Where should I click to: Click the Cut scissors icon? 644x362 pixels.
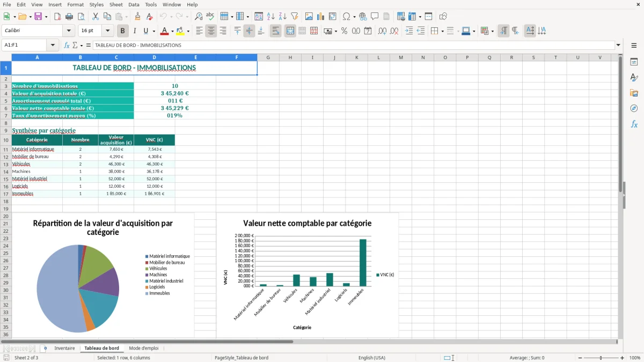(96, 17)
